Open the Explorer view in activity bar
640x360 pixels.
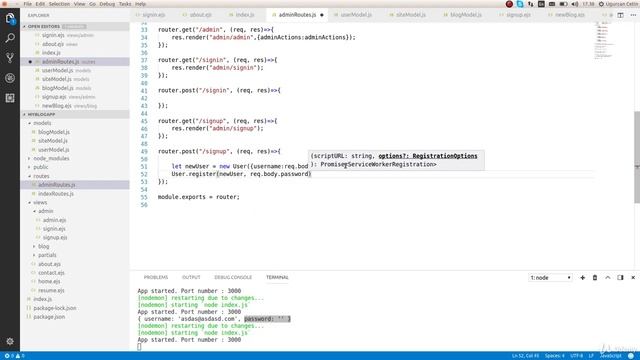tap(10, 18)
